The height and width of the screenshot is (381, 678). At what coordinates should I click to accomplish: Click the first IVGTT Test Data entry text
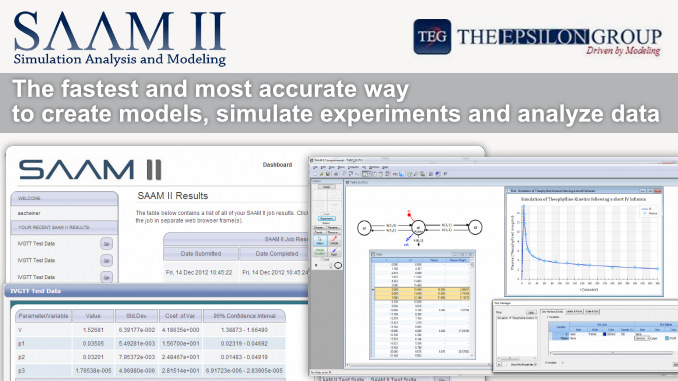pyautogui.click(x=36, y=243)
